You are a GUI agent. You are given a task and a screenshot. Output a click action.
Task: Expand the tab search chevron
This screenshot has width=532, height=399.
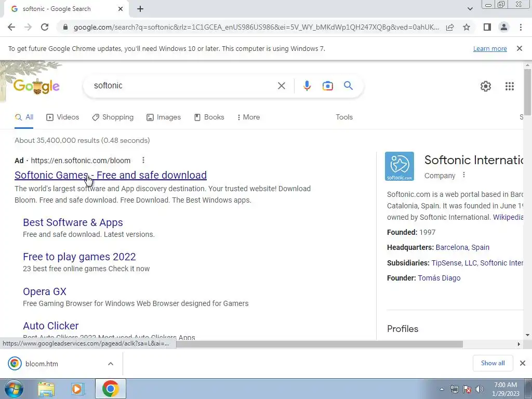click(x=470, y=9)
